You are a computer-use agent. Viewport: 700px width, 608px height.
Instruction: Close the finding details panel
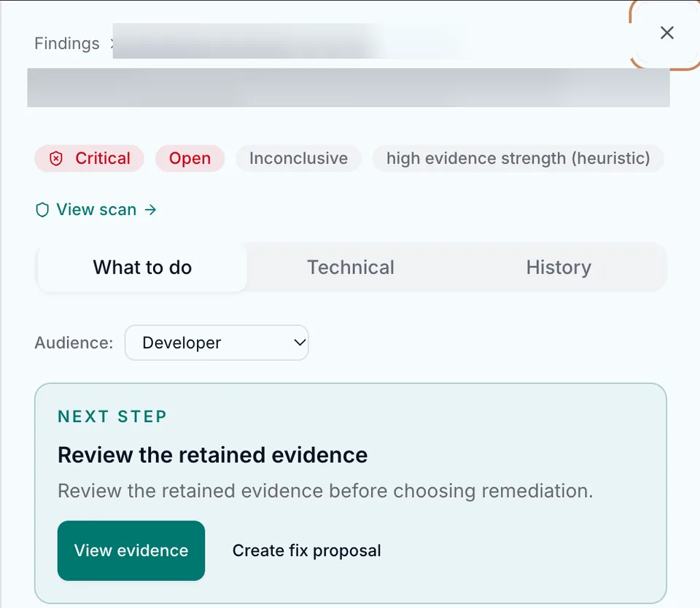(666, 33)
